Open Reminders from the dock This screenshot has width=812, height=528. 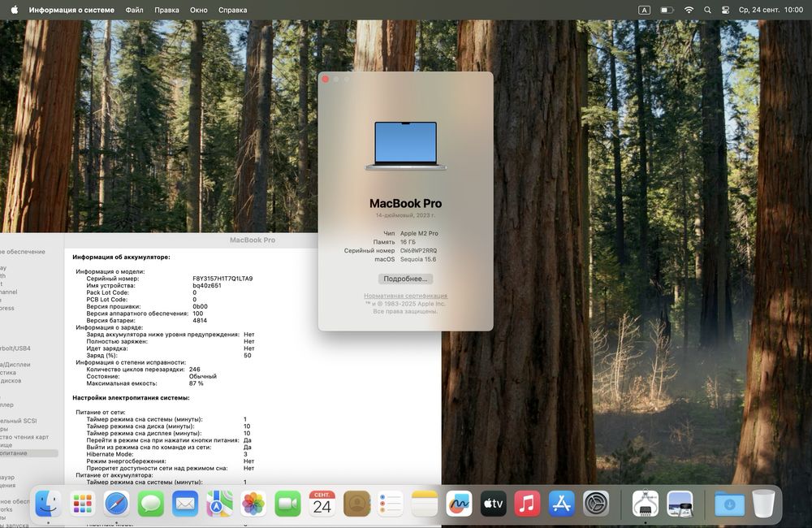pos(391,503)
